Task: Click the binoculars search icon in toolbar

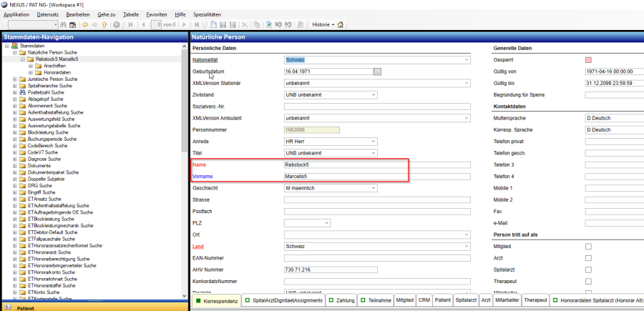Action: (63, 24)
